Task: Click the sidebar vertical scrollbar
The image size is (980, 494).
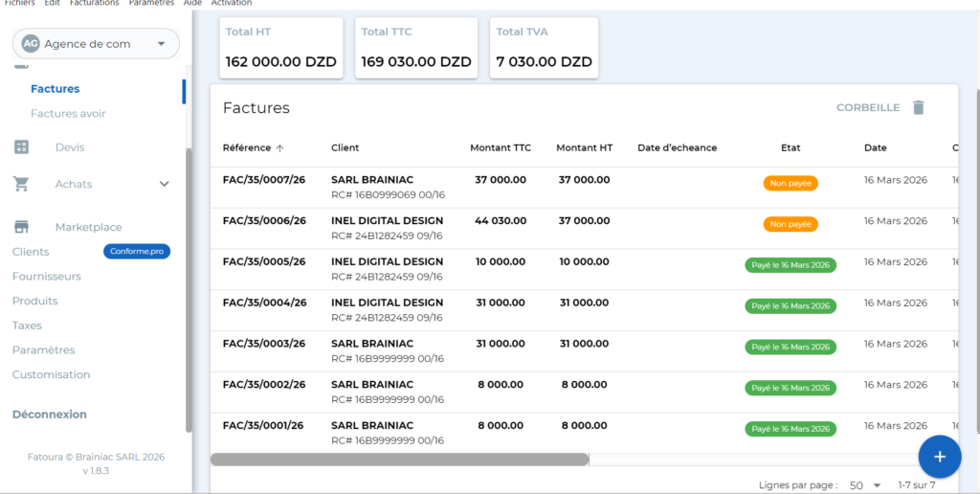Action: point(189,291)
